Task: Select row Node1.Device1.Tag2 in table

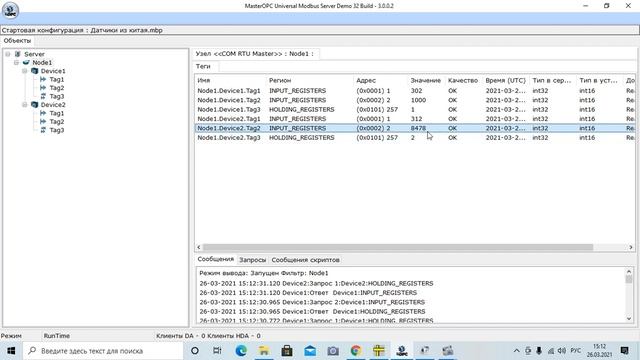Action: tap(415, 100)
